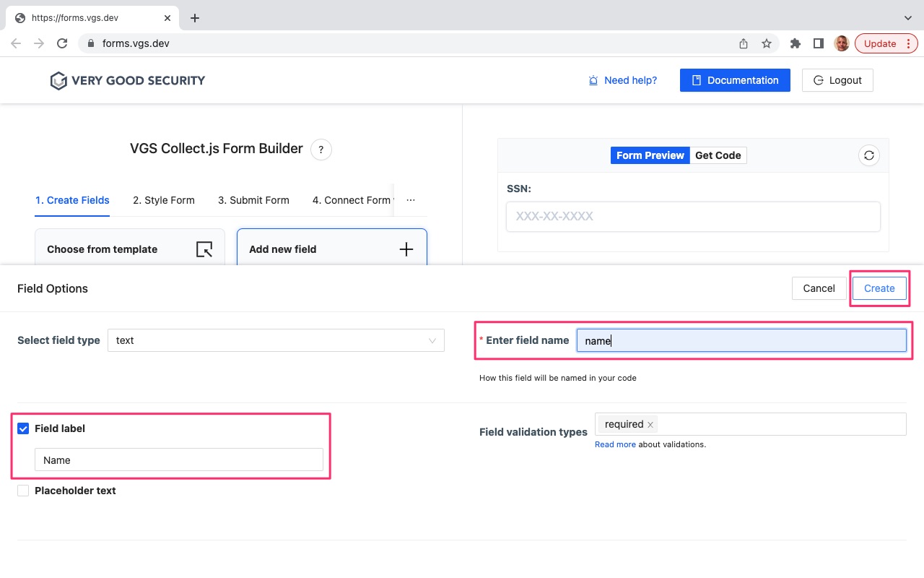
Task: Uncheck the Field label checkbox
Action: click(23, 428)
